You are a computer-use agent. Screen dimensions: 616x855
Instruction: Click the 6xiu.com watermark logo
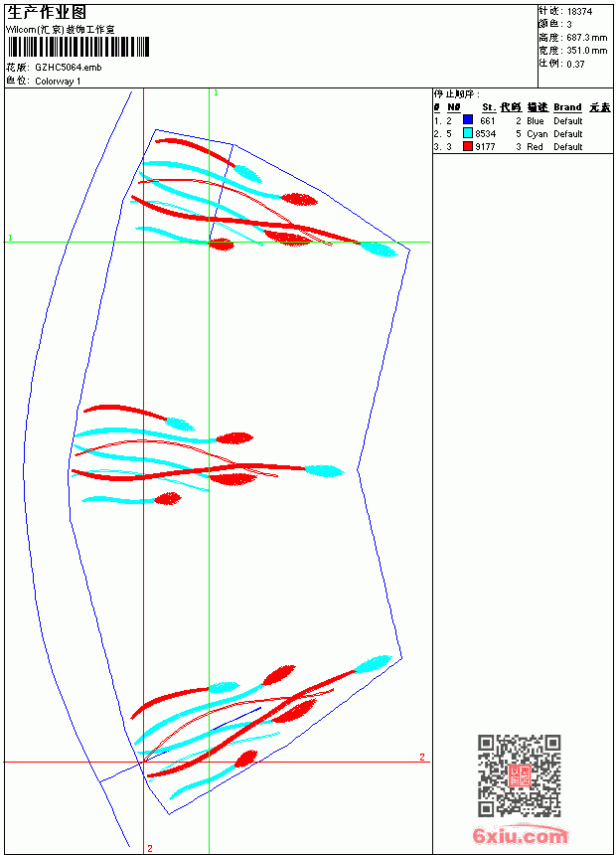pos(520,834)
